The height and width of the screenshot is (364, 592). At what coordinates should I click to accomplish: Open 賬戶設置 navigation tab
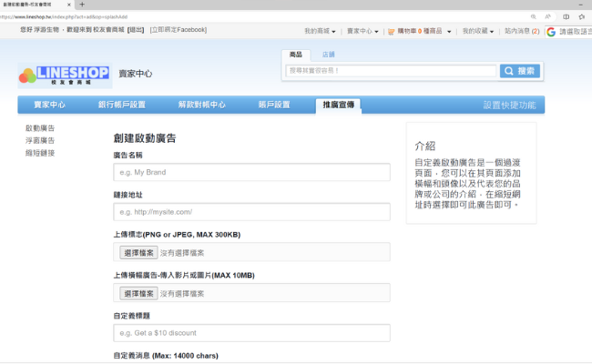pyautogui.click(x=274, y=105)
